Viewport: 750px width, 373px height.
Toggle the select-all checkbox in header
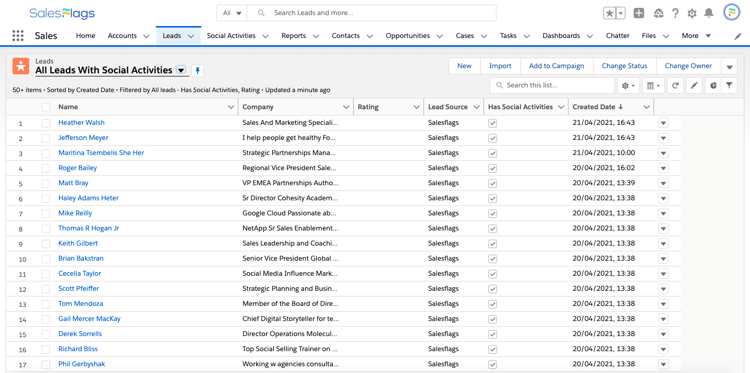[45, 107]
